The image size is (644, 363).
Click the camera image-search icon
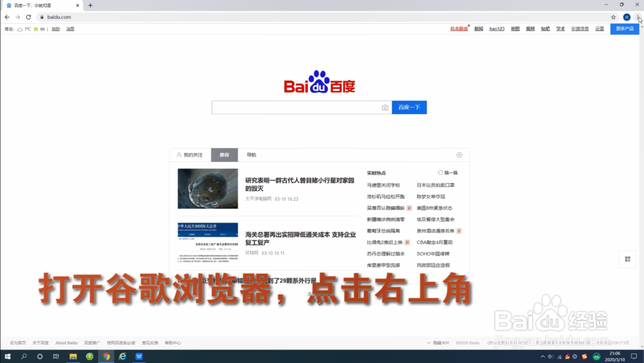tap(385, 107)
